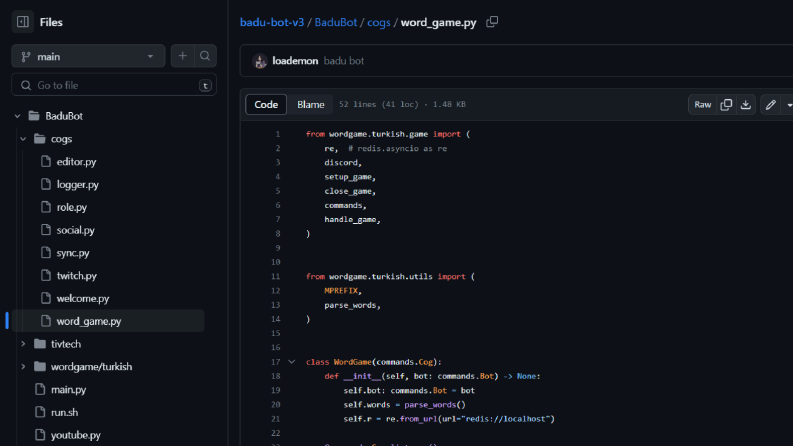Screen dimensions: 793x446
Task: Select line number 11
Action: (x=276, y=277)
